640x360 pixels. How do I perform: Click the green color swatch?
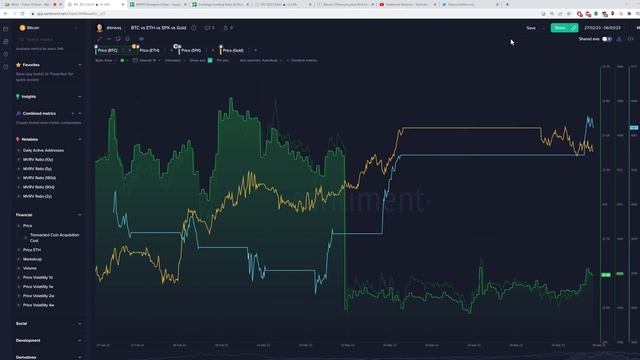[x=122, y=60]
